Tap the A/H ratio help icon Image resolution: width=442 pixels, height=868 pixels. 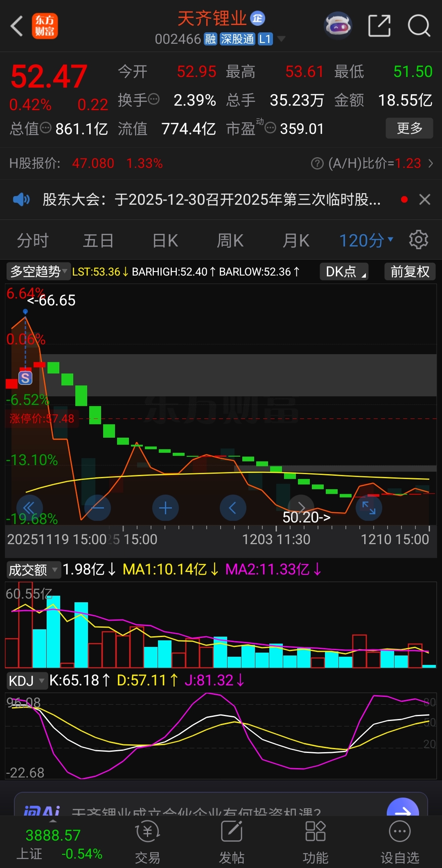tap(317, 163)
